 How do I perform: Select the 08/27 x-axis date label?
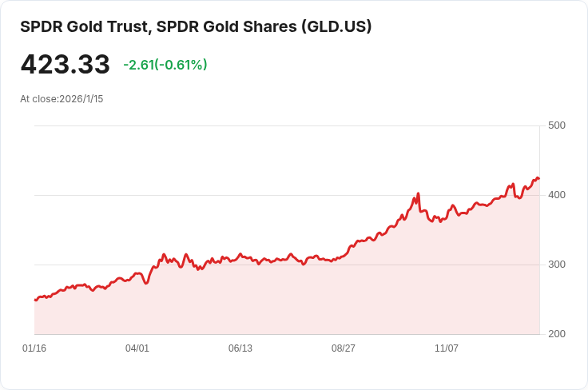coord(344,348)
